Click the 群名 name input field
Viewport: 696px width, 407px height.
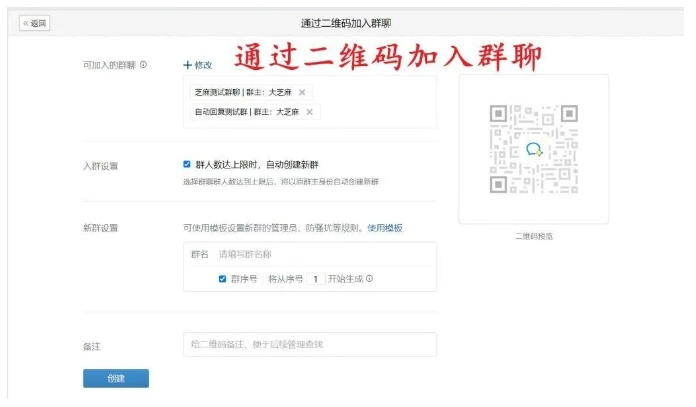click(320, 254)
